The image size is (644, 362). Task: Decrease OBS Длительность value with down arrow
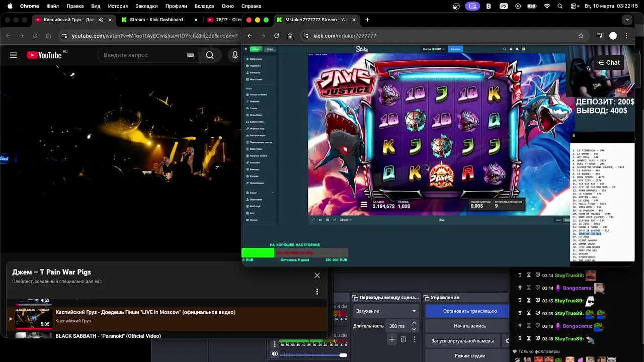414,329
